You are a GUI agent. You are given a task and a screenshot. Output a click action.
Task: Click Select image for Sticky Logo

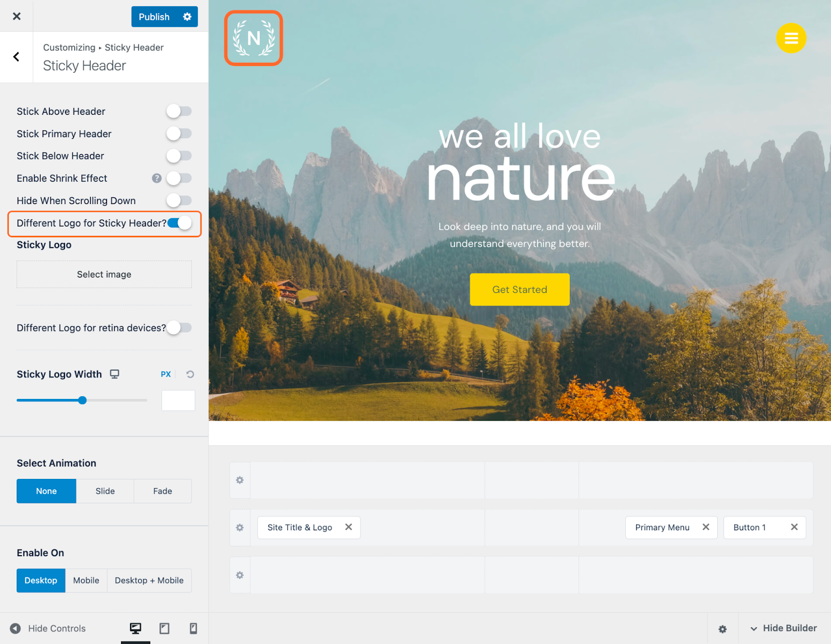tap(104, 274)
